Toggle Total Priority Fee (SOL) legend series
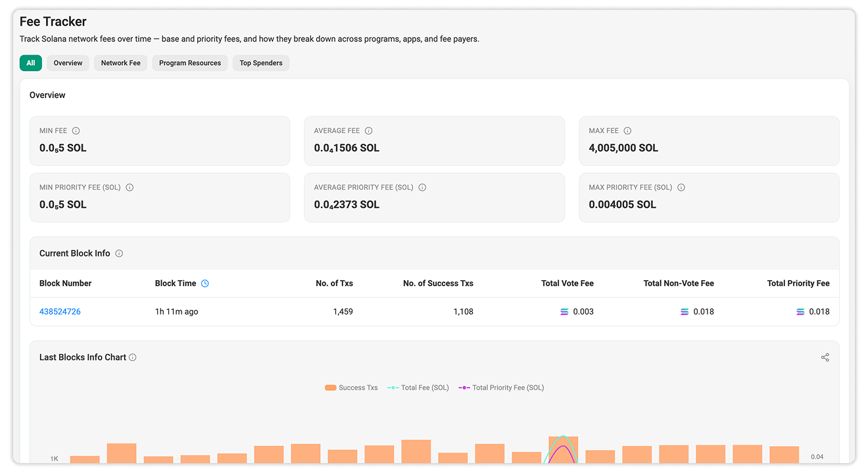Viewport: 868px width, 473px height. (x=501, y=387)
